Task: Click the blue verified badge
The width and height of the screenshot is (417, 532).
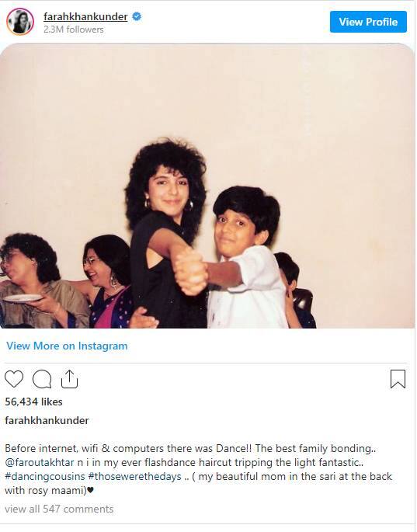Action: (137, 16)
